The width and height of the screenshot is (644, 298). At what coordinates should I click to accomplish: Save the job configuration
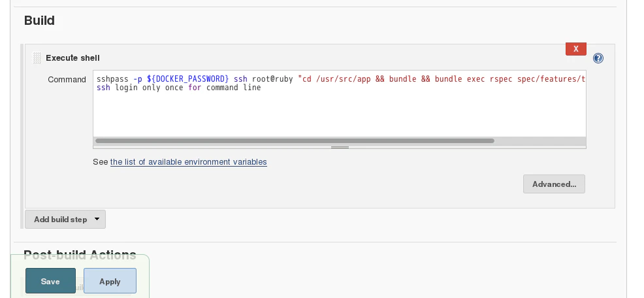50,281
